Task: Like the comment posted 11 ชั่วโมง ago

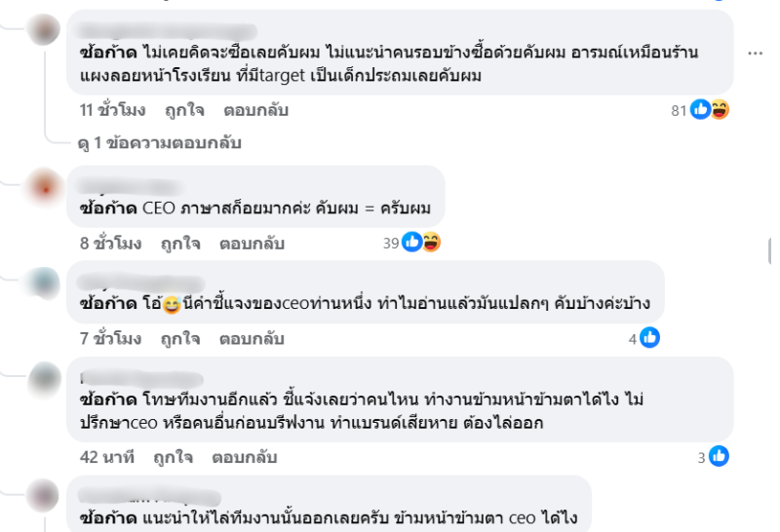Action: [179, 110]
